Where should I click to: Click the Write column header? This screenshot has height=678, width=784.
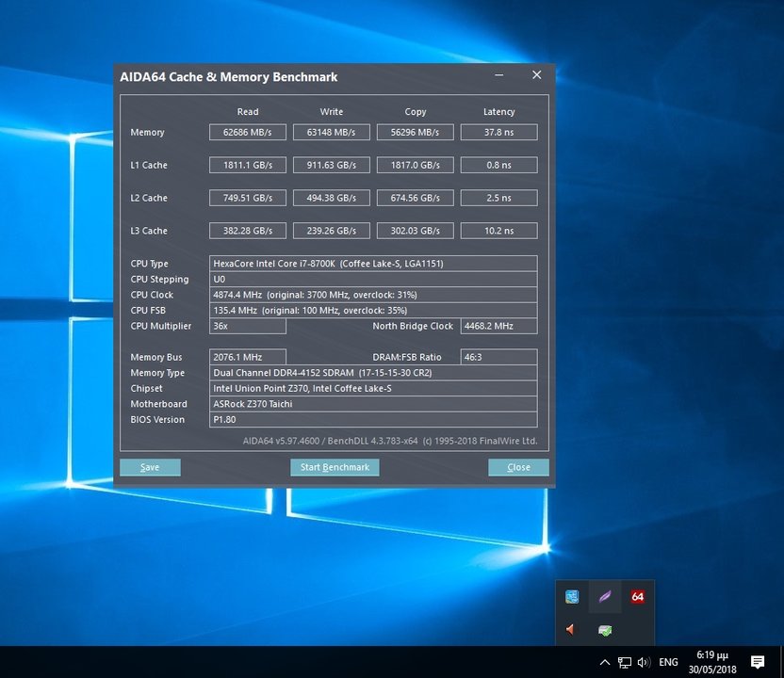click(332, 112)
